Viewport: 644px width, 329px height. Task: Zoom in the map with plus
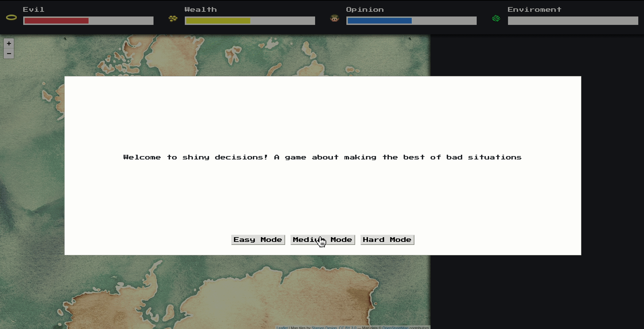pos(9,43)
